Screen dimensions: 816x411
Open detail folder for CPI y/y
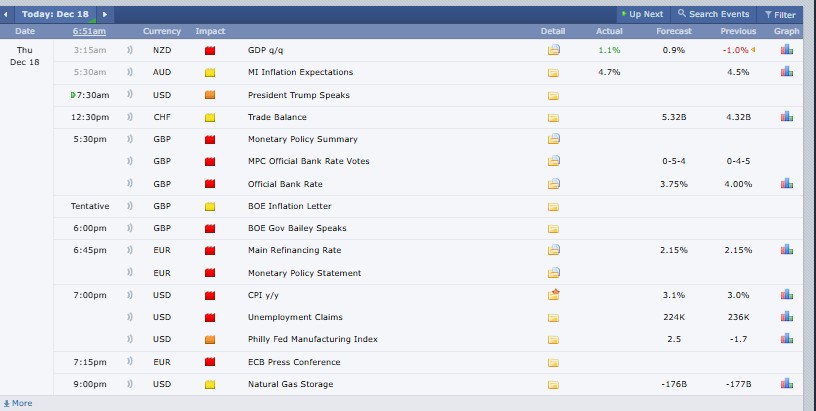[553, 295]
